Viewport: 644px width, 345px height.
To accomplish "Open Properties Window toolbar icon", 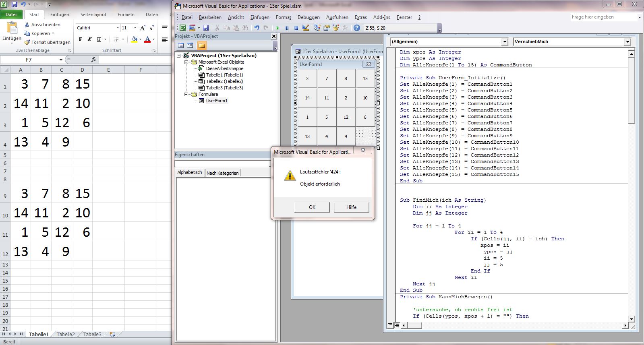I will tap(327, 28).
